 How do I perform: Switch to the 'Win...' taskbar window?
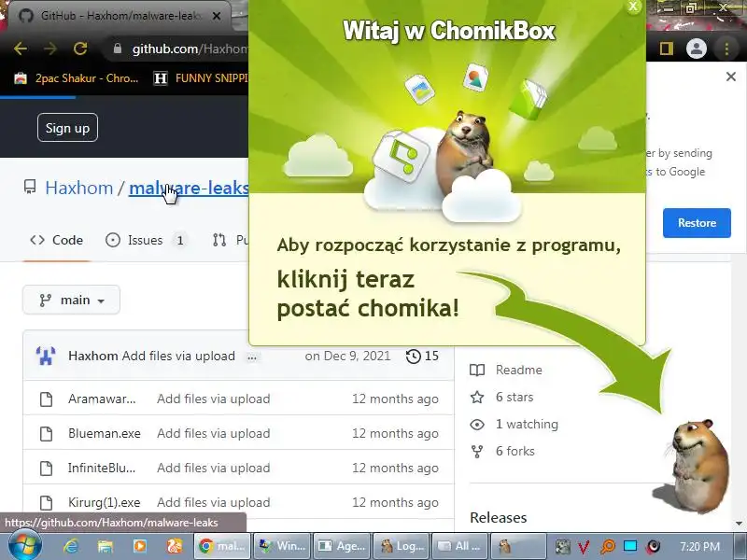pos(282,546)
